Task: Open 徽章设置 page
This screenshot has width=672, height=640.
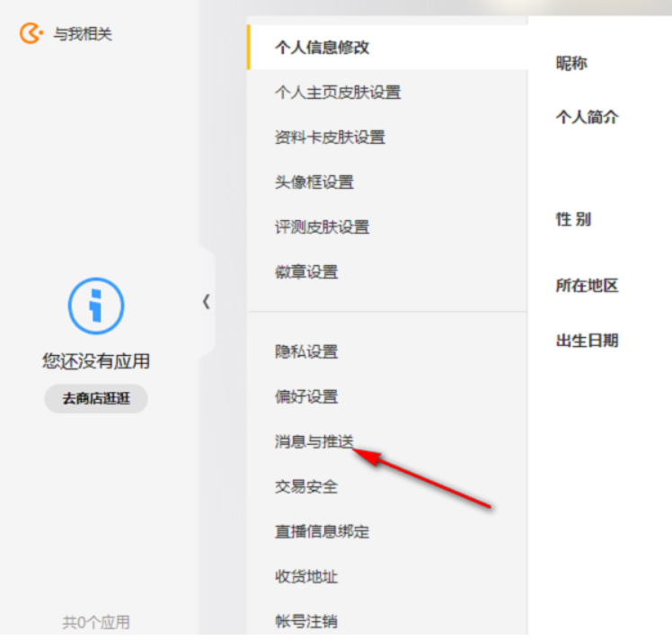Action: tap(306, 272)
